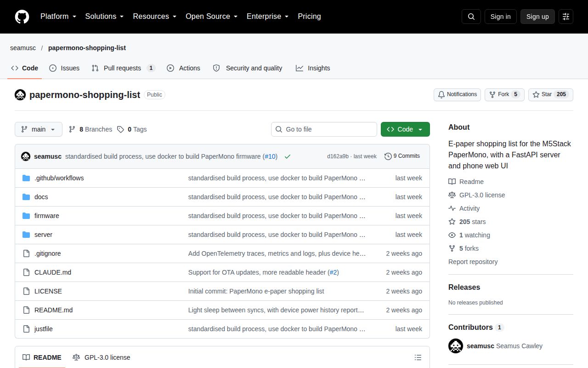Switch to the Actions tab

pyautogui.click(x=184, y=68)
